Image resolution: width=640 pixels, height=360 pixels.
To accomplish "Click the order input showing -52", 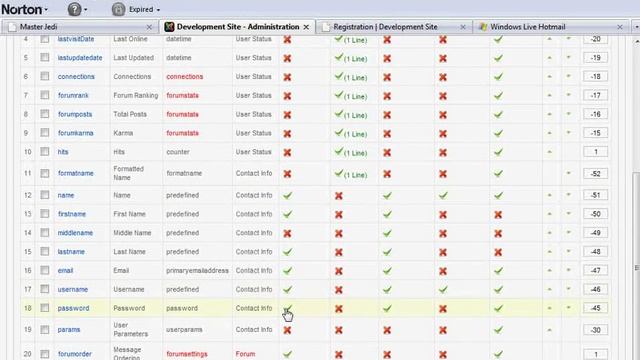I will (595, 173).
